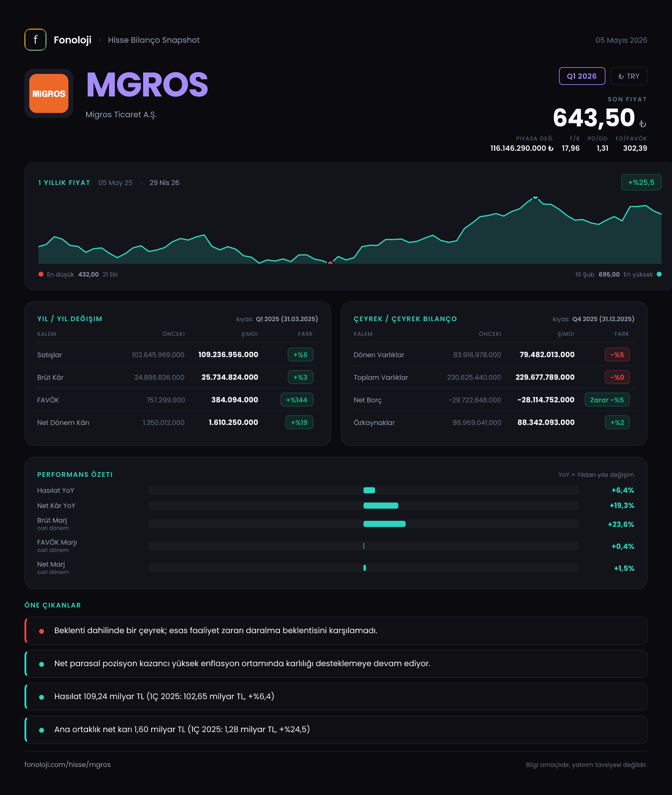
Task: Click the Dönen Varlıklar -%5 badge
Action: tap(617, 354)
